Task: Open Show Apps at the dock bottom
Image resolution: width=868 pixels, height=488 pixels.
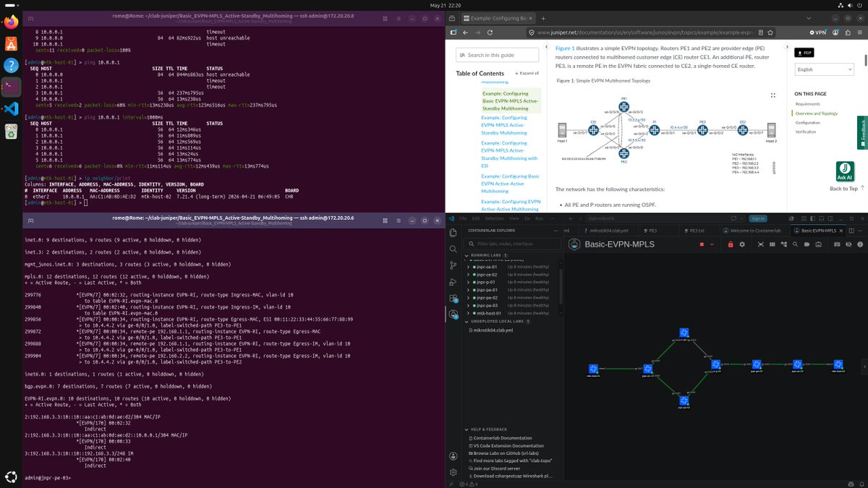Action: pyautogui.click(x=11, y=476)
